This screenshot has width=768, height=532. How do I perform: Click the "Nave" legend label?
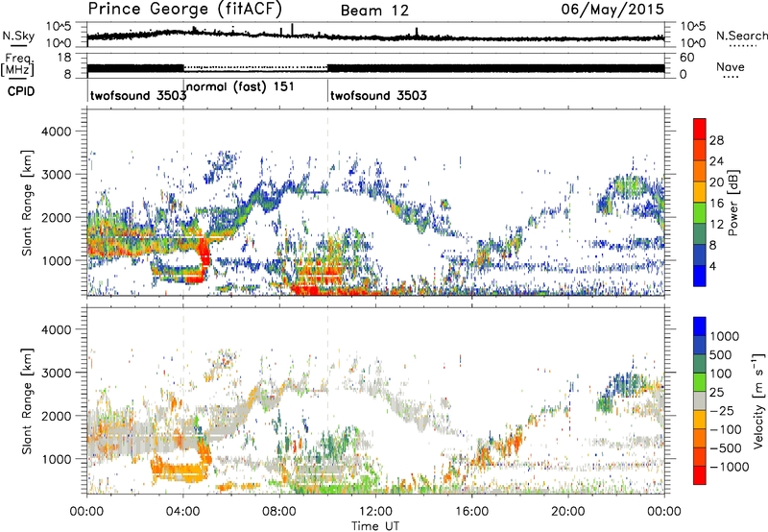731,66
